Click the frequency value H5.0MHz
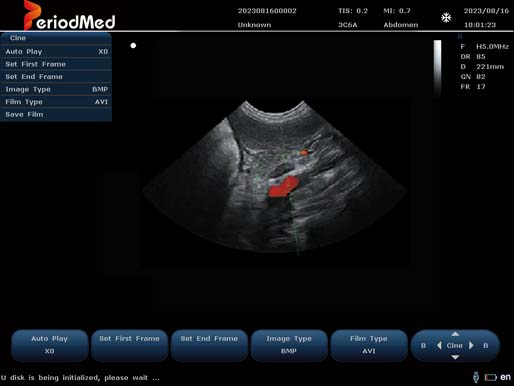Viewport: 514px width, 386px height. (492, 46)
